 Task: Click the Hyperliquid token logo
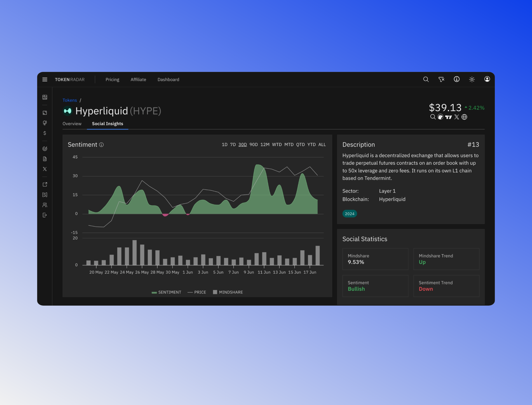[x=68, y=111]
